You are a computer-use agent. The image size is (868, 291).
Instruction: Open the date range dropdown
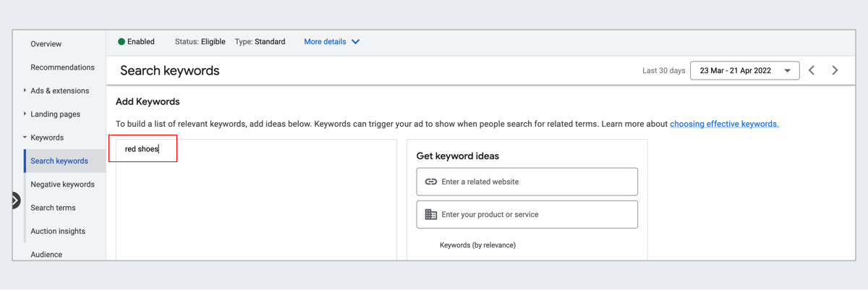click(744, 70)
